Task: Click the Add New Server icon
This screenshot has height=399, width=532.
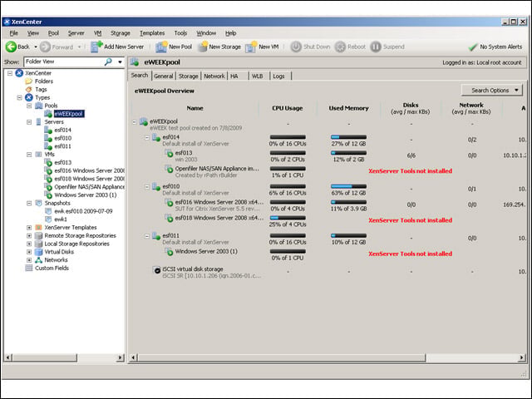Action: (x=96, y=47)
